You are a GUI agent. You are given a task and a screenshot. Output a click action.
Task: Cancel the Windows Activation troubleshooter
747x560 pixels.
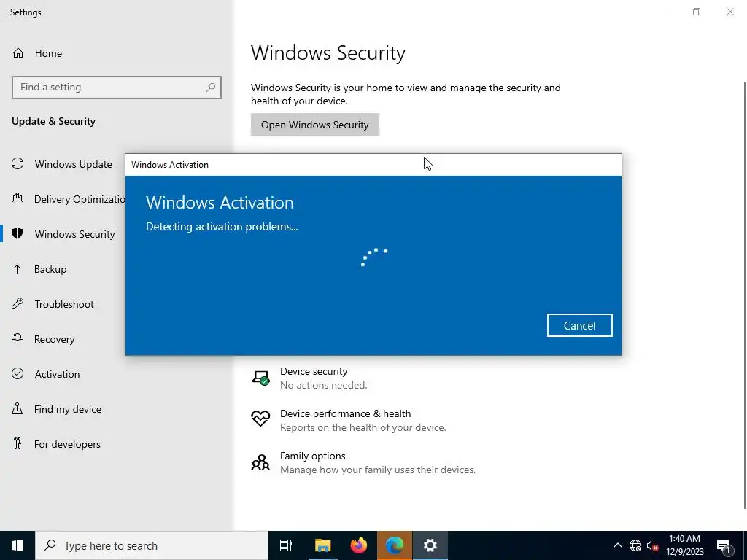[x=579, y=325]
